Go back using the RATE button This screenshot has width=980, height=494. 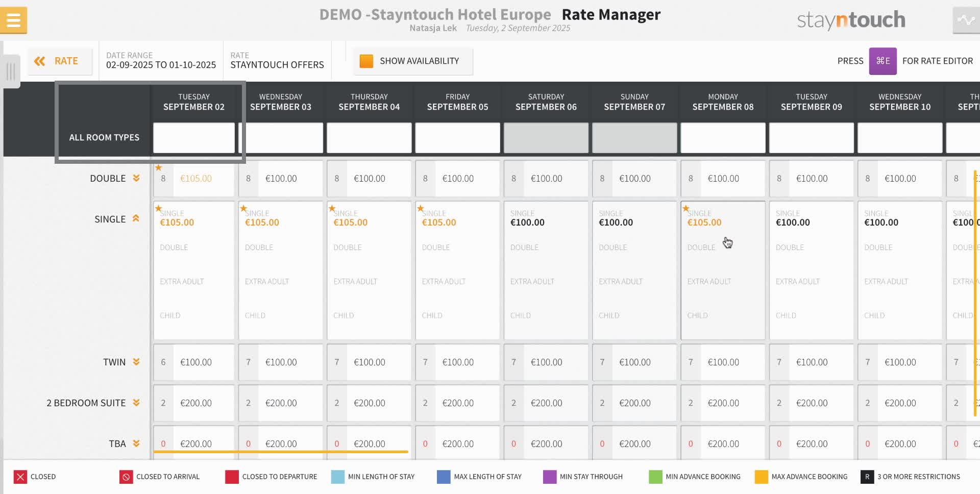pyautogui.click(x=60, y=61)
